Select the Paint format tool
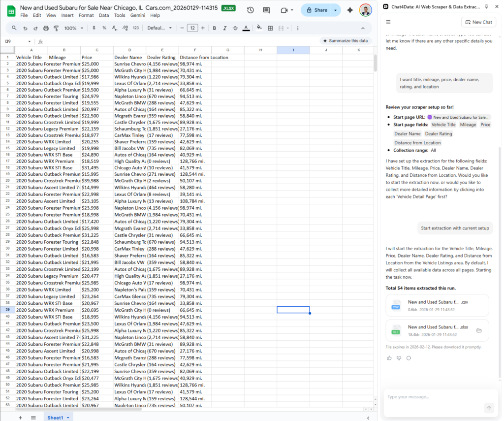Viewport: 504px width, 421px height. (56, 28)
